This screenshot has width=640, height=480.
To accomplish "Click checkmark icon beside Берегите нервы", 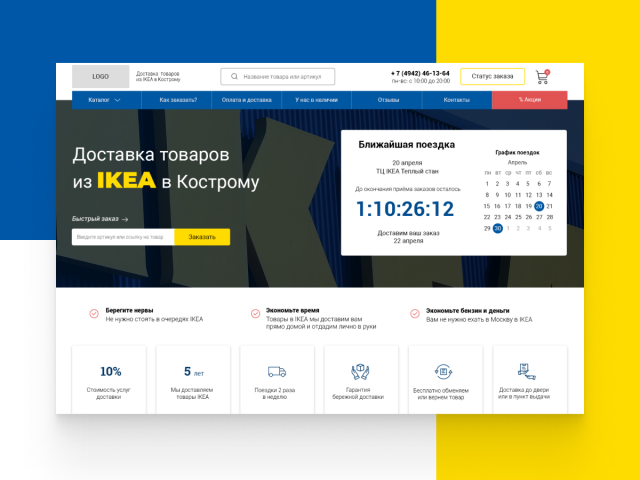I will click(x=94, y=313).
